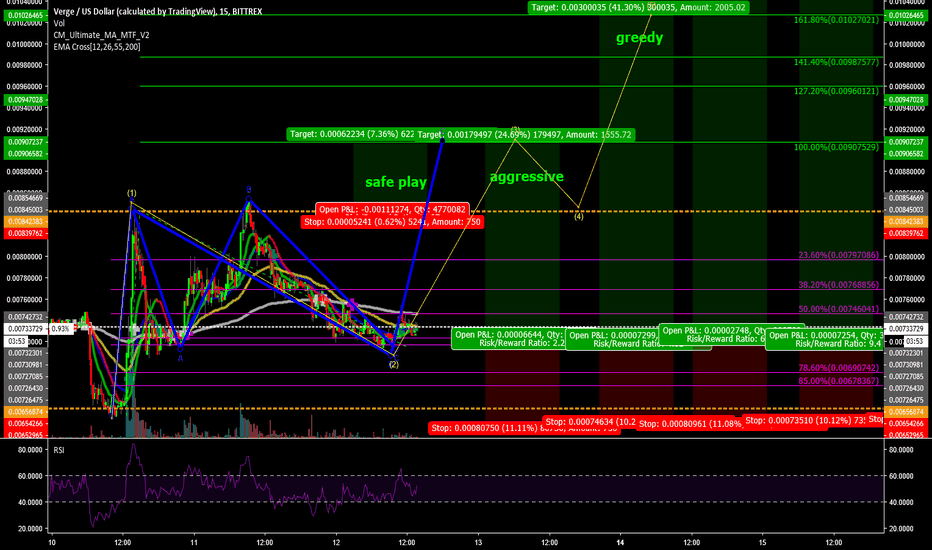This screenshot has height=550, width=932.
Task: Select Open P&L 0.00006644 position label
Action: (x=508, y=339)
